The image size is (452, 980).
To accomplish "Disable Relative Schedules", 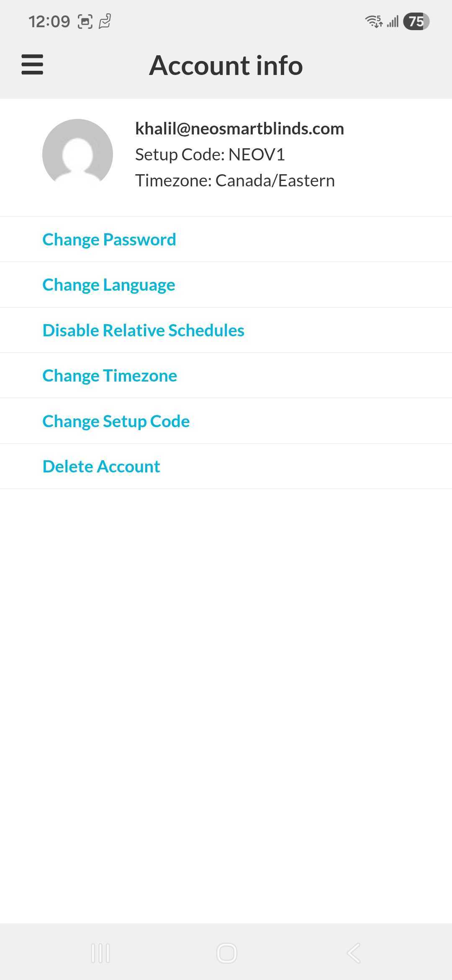I will tap(144, 330).
